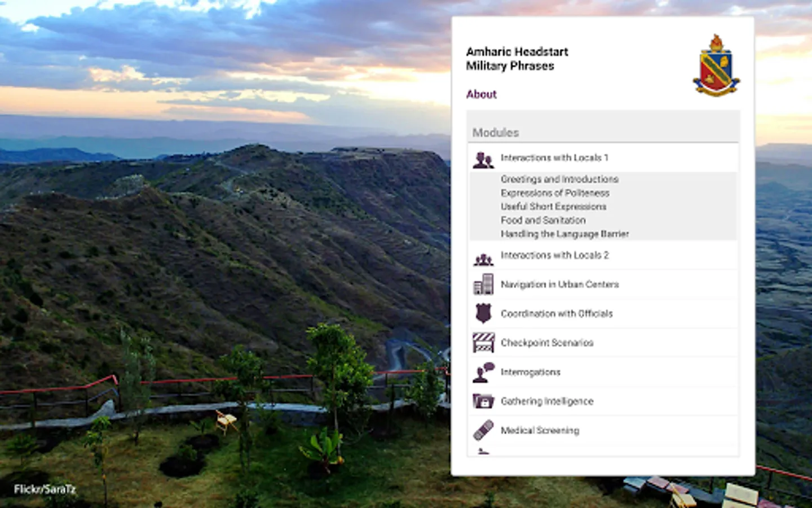
Task: Click the Interrogations speech bubble icon
Action: click(x=483, y=373)
